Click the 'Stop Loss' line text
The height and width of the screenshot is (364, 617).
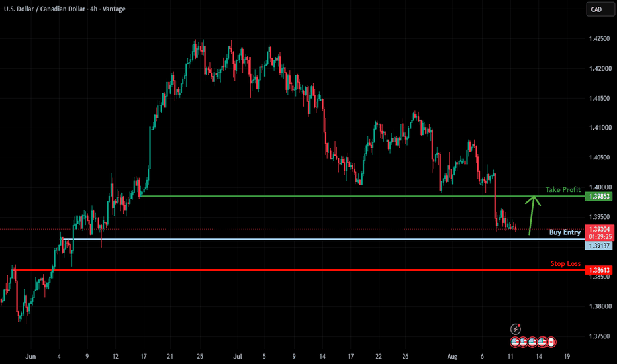[x=565, y=263]
